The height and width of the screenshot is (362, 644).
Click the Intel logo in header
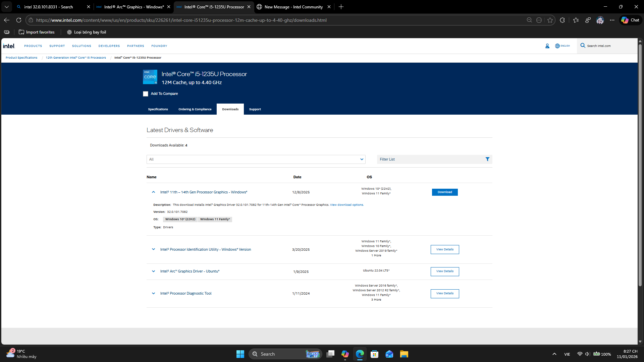pos(9,46)
